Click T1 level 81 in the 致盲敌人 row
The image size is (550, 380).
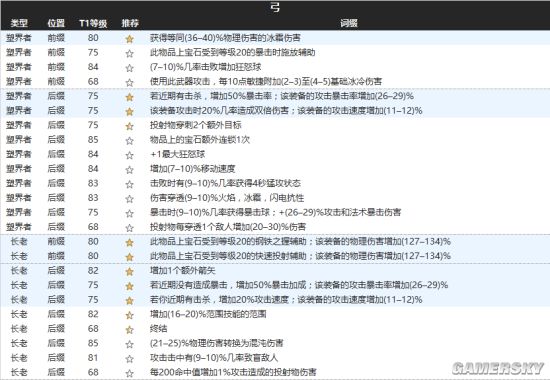pos(93,358)
